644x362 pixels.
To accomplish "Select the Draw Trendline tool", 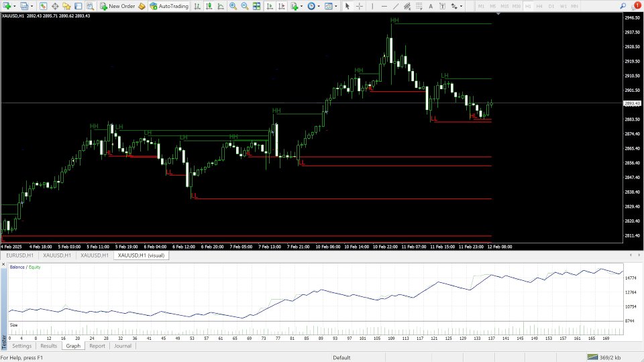I will [x=396, y=6].
